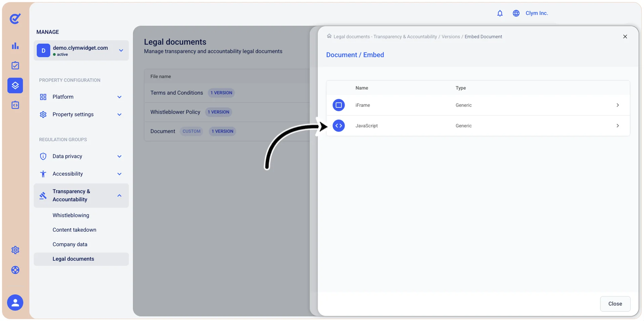The width and height of the screenshot is (644, 321).
Task: Open the settings gear in sidebar
Action: (15, 250)
